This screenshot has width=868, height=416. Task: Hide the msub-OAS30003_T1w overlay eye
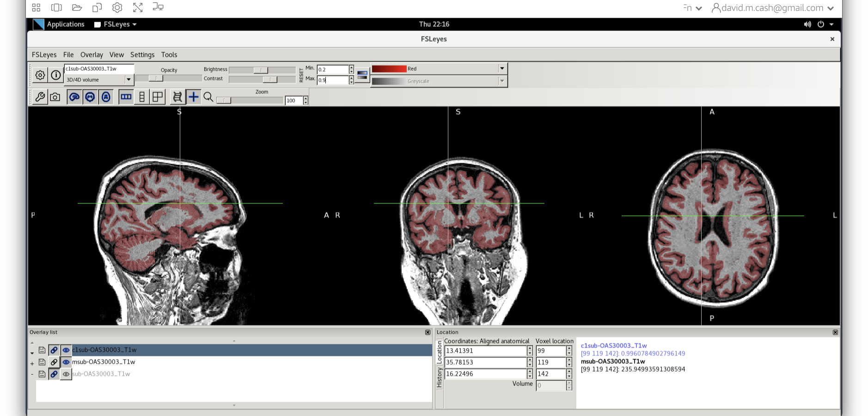(x=66, y=362)
